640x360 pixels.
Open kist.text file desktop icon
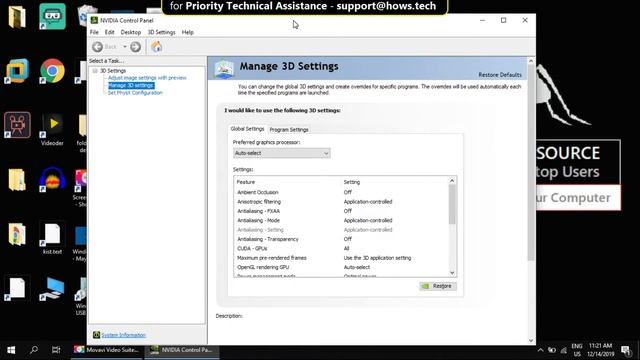pyautogui.click(x=52, y=239)
